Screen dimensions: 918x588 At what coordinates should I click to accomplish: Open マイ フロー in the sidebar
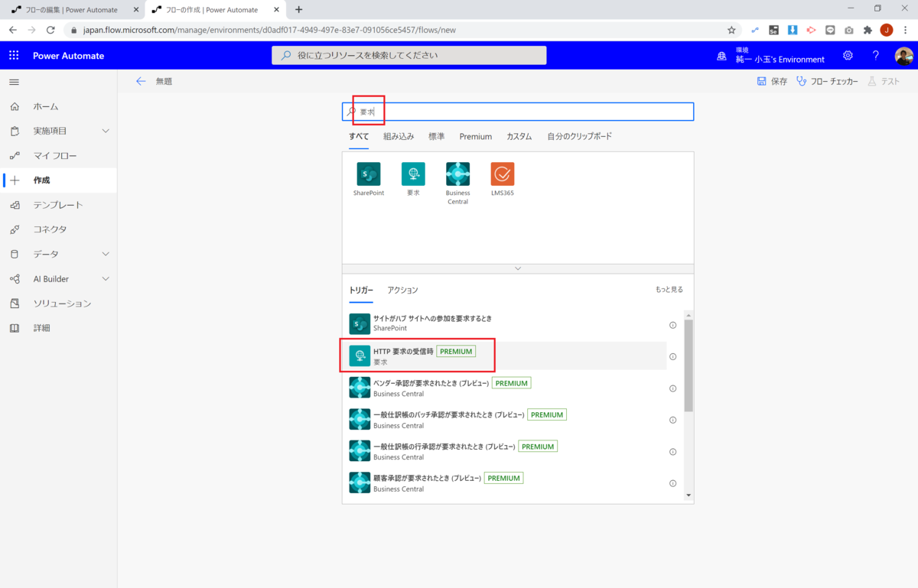[59, 155]
